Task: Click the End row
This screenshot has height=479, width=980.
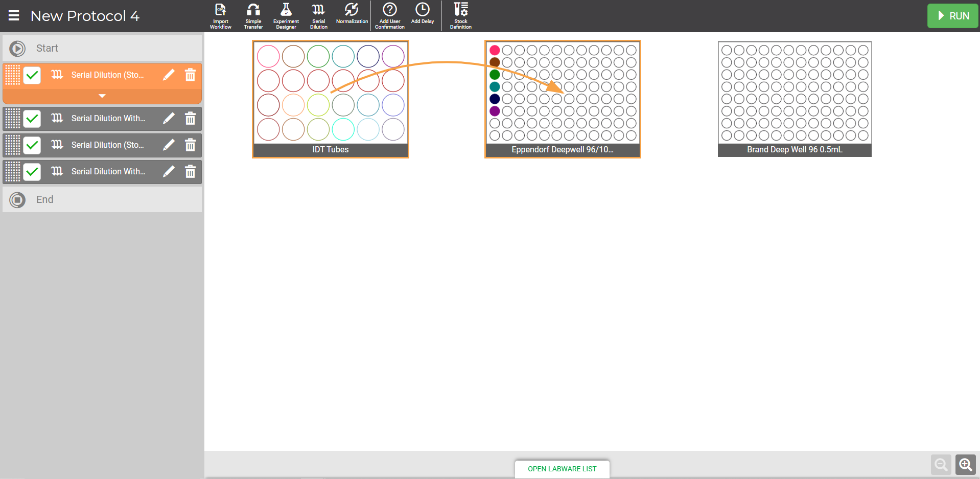Action: tap(102, 199)
